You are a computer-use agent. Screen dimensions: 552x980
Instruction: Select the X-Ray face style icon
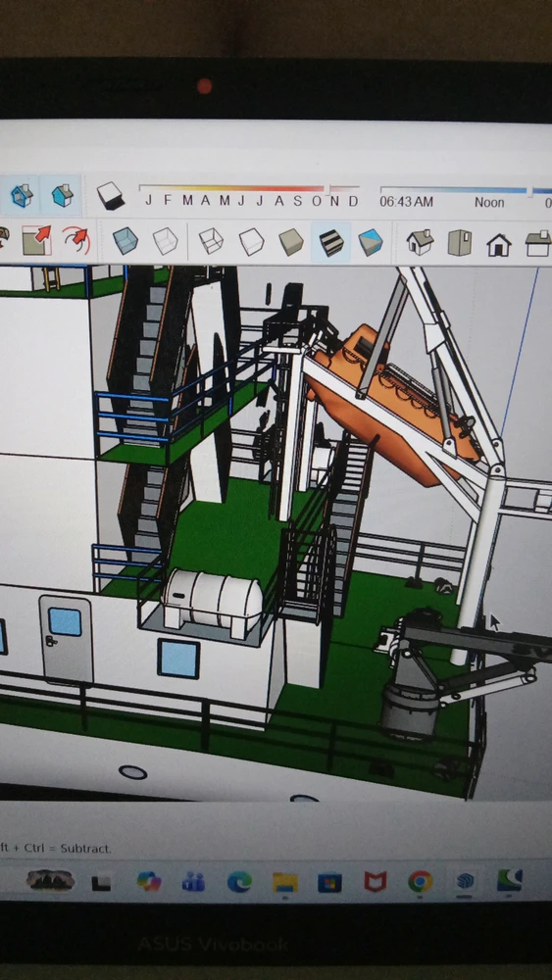click(x=125, y=241)
